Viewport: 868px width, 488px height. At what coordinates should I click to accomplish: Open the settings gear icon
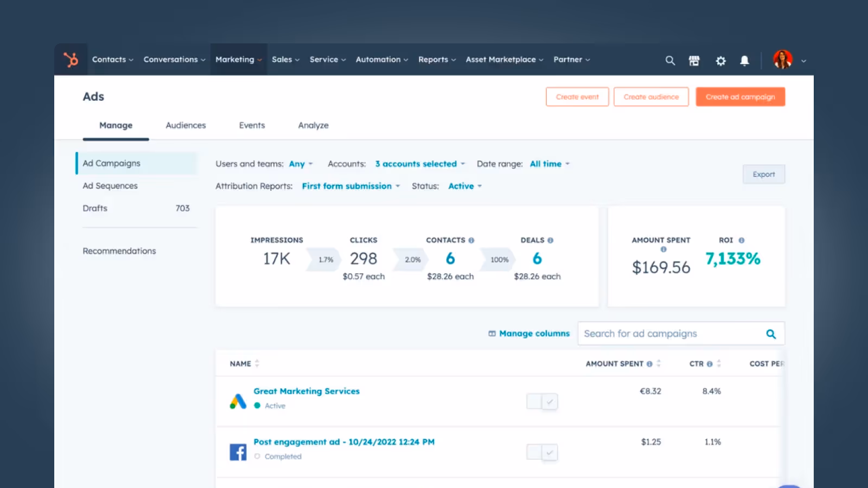(x=720, y=61)
